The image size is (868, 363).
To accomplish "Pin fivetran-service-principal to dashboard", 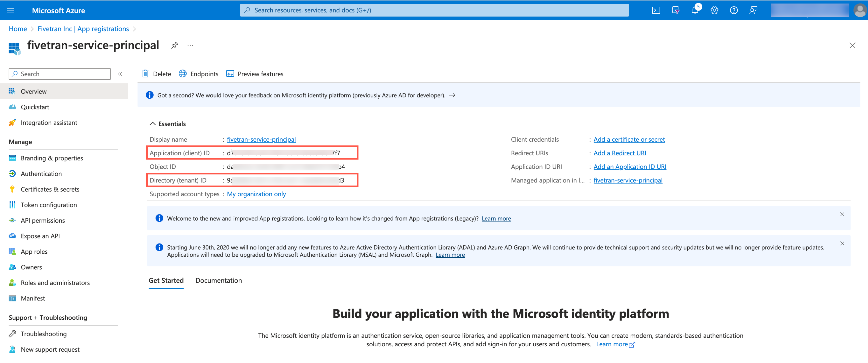I will [x=174, y=45].
